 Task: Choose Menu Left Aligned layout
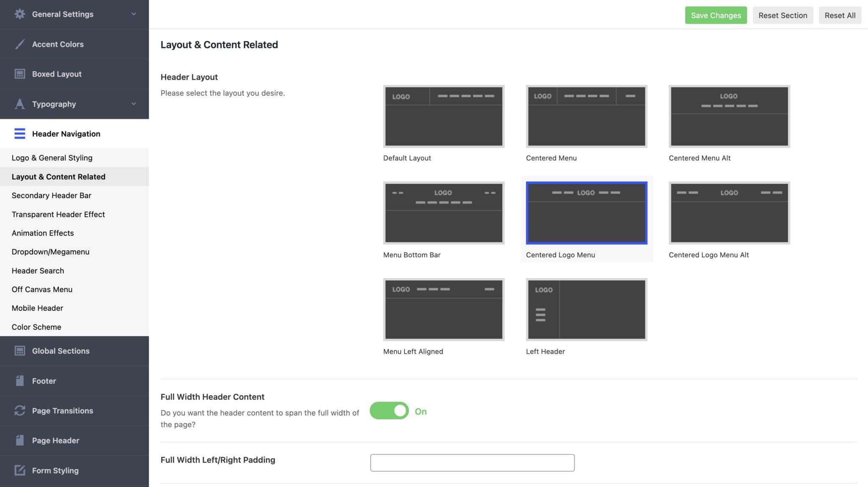444,310
